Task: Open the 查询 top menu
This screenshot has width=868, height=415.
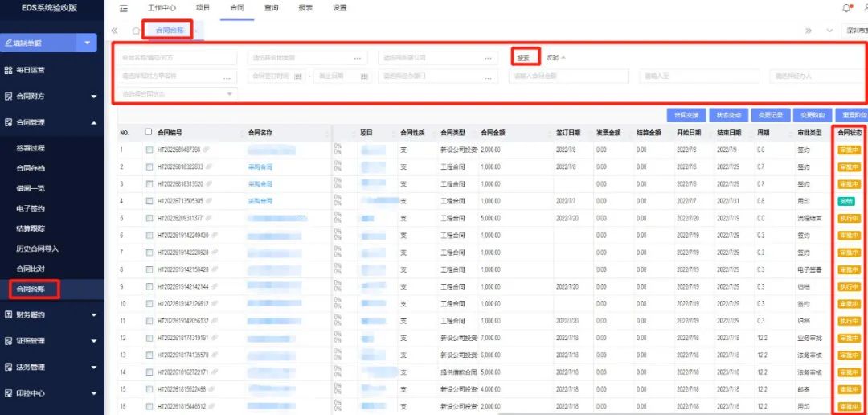Action: click(272, 8)
